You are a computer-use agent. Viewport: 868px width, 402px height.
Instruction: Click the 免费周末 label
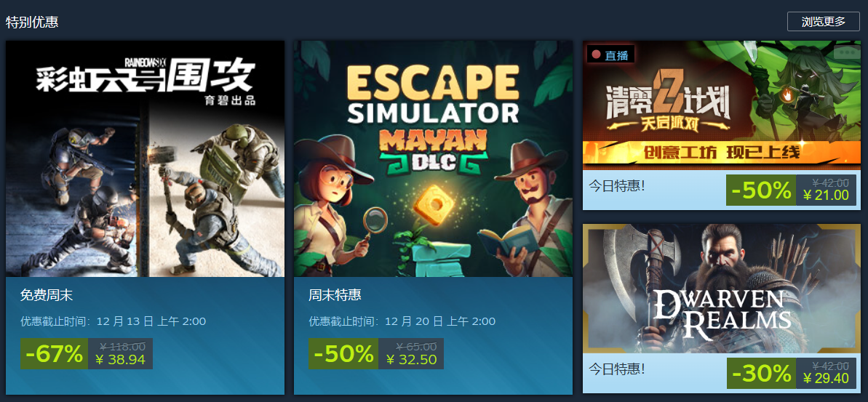point(47,295)
